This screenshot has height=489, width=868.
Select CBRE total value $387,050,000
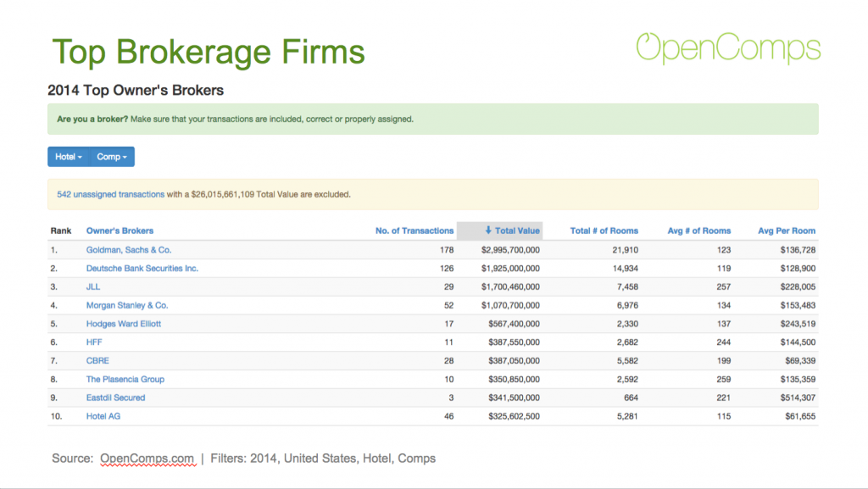click(x=514, y=361)
